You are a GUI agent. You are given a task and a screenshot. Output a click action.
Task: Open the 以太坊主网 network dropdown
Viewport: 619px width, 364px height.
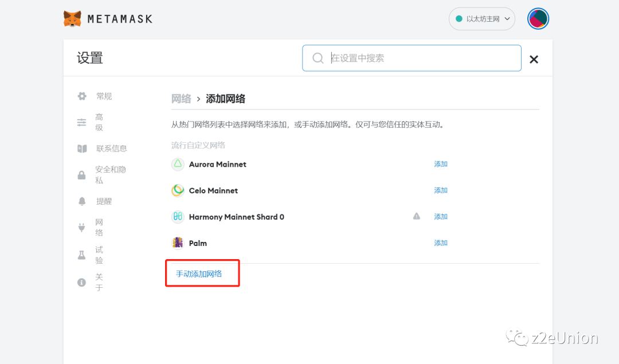[481, 18]
